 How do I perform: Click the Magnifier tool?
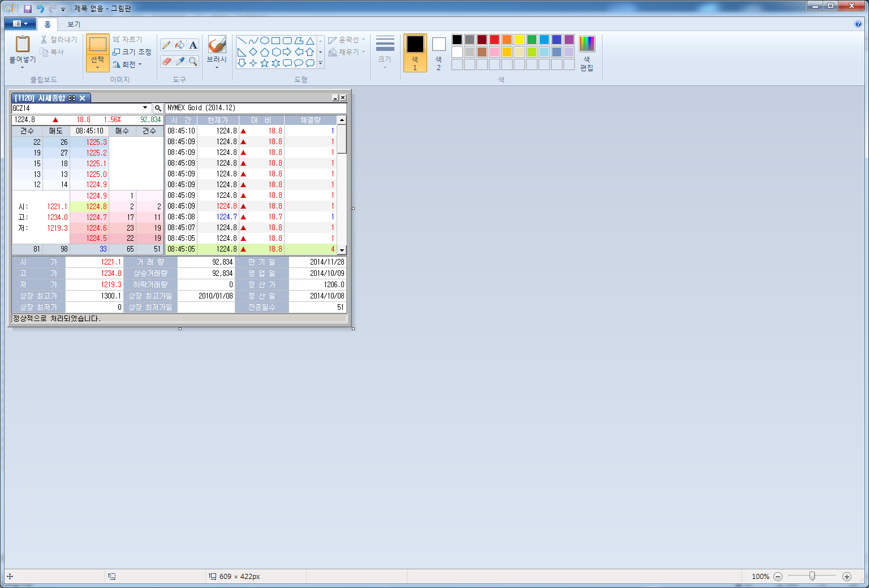pos(193,61)
